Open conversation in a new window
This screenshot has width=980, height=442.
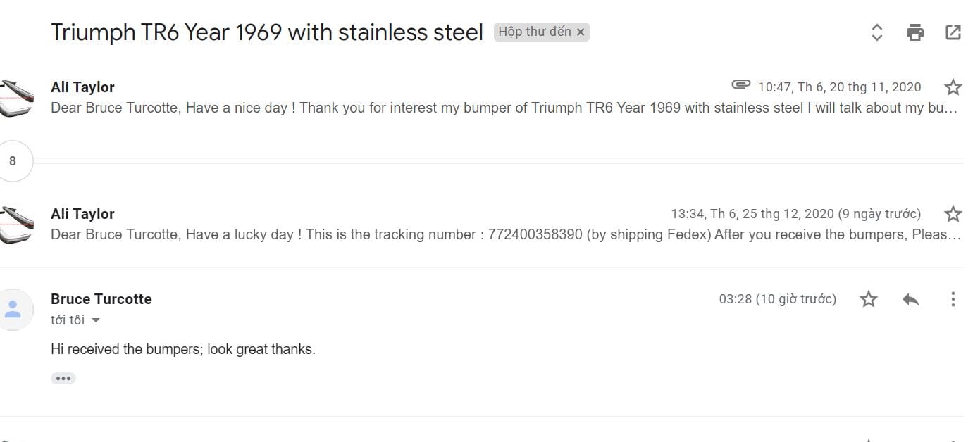click(x=953, y=32)
